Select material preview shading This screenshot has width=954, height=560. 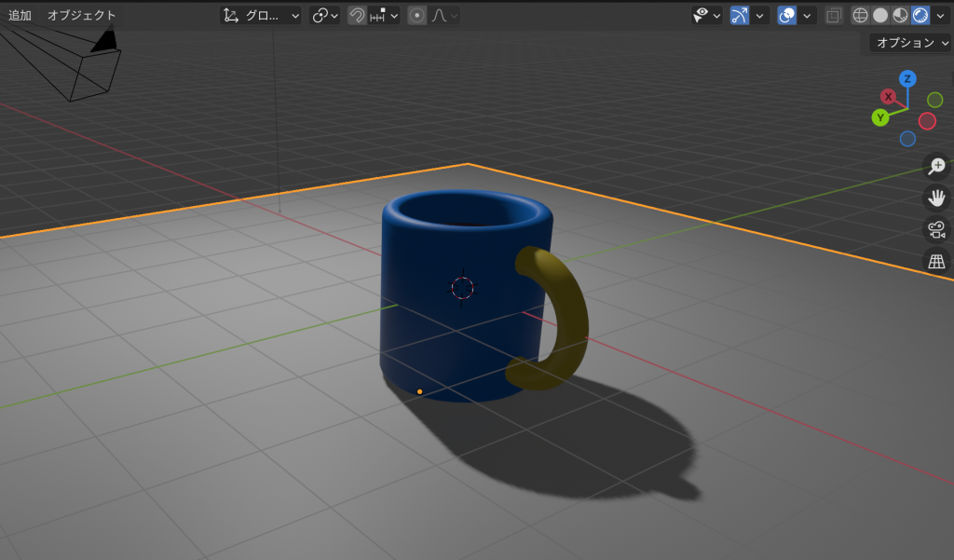click(900, 15)
